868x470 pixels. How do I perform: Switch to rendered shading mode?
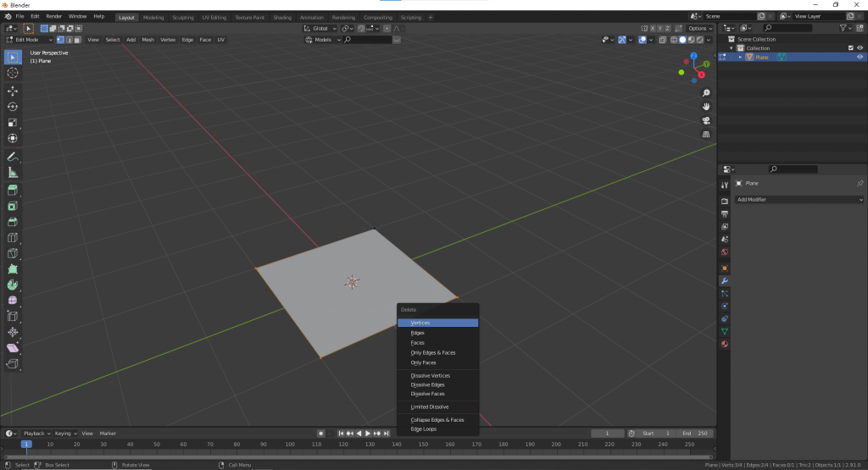[699, 40]
